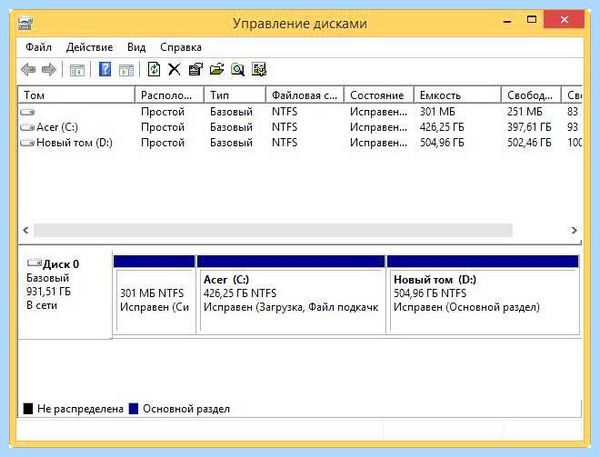Toggle the action pane toolbar icon
Screen dimensions: 600x457
coord(126,70)
